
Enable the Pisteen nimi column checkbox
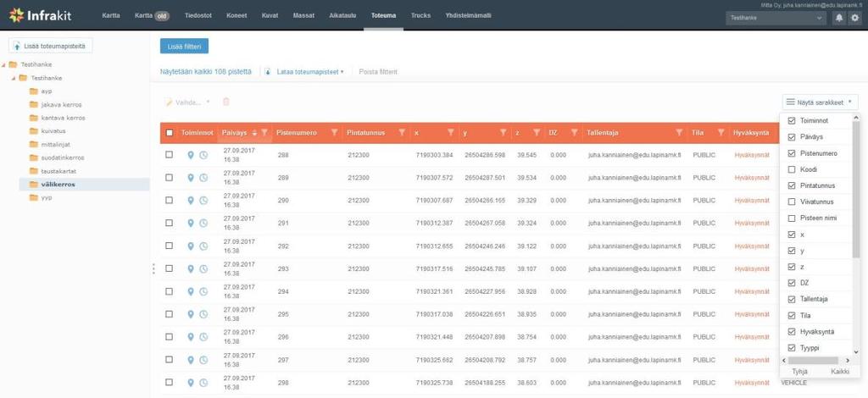tap(792, 218)
